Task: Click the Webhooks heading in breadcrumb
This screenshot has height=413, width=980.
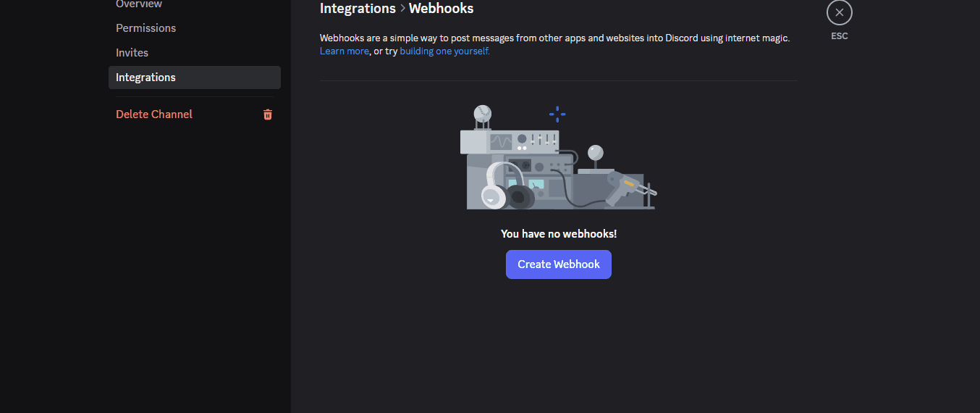Action: [442, 9]
